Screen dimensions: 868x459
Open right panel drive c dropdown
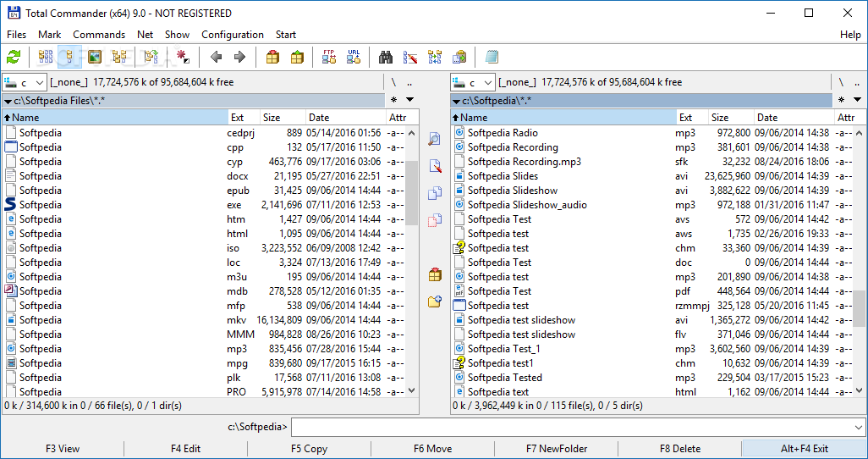pyautogui.click(x=473, y=83)
